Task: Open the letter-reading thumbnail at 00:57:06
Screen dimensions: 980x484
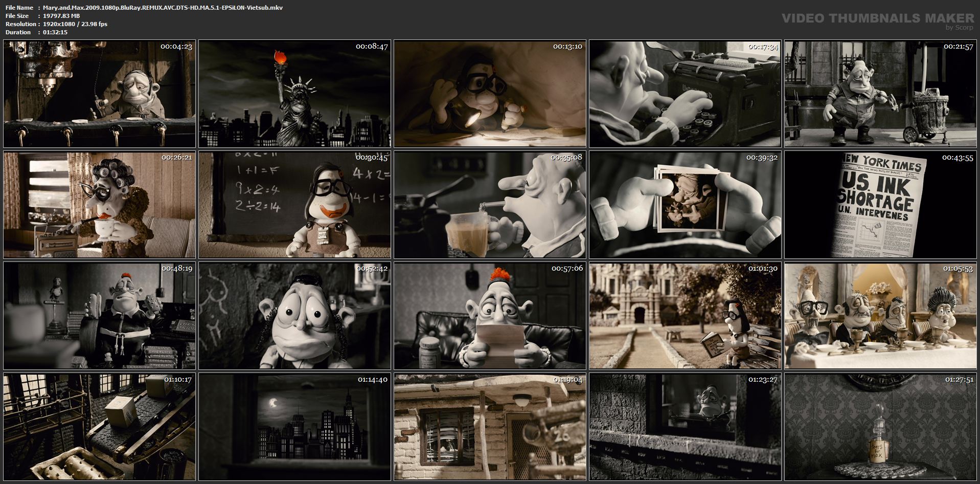Action: click(490, 316)
